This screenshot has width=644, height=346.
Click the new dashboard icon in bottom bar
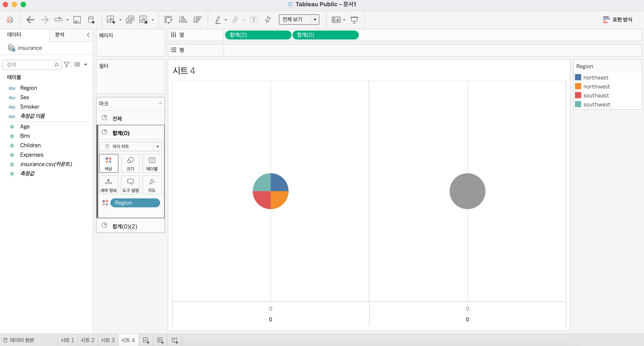pyautogui.click(x=160, y=340)
